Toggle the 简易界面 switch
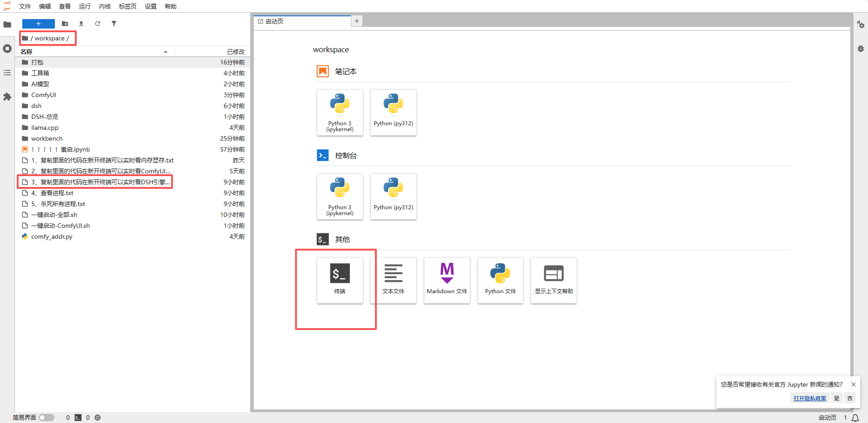 coord(46,418)
